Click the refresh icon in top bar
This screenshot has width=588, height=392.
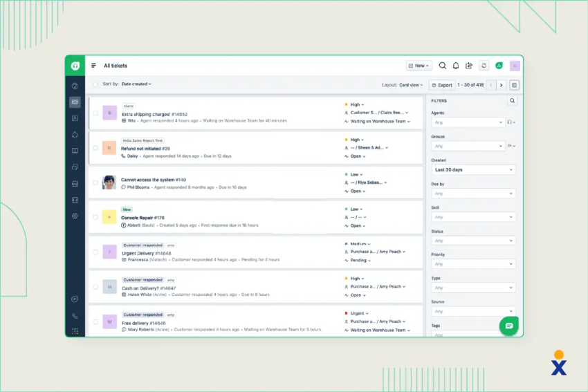coord(484,66)
